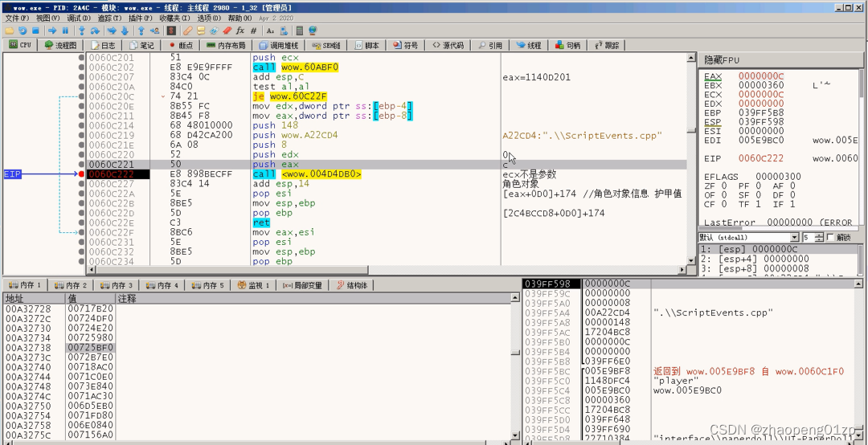Open bookmarks with the red icon
The image size is (868, 445).
click(x=227, y=31)
